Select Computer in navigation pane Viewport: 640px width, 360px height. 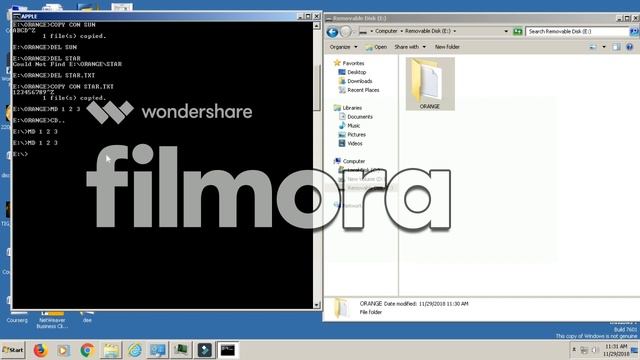pyautogui.click(x=353, y=162)
